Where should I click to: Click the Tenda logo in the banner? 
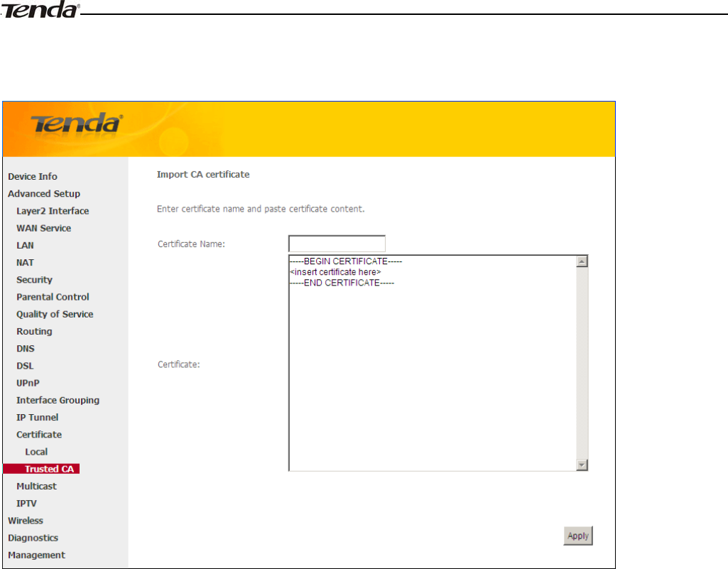pyautogui.click(x=77, y=124)
